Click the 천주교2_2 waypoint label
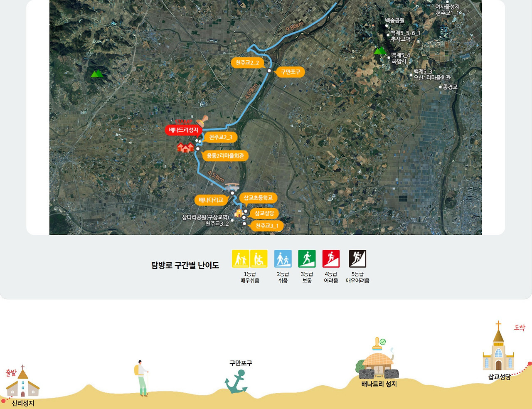This screenshot has height=409, width=532. [x=247, y=63]
